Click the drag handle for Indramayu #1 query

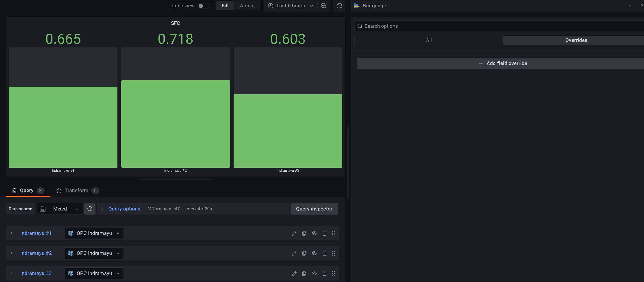(x=333, y=233)
